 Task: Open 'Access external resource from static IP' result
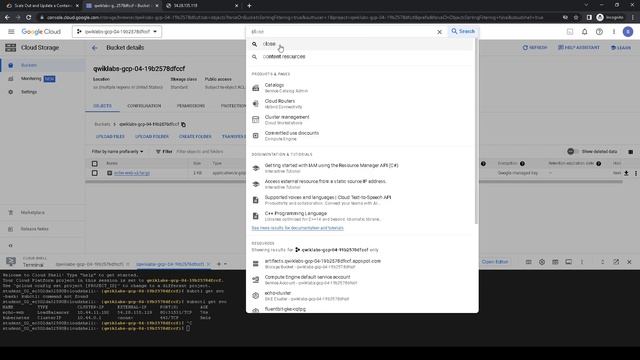pos(360,184)
